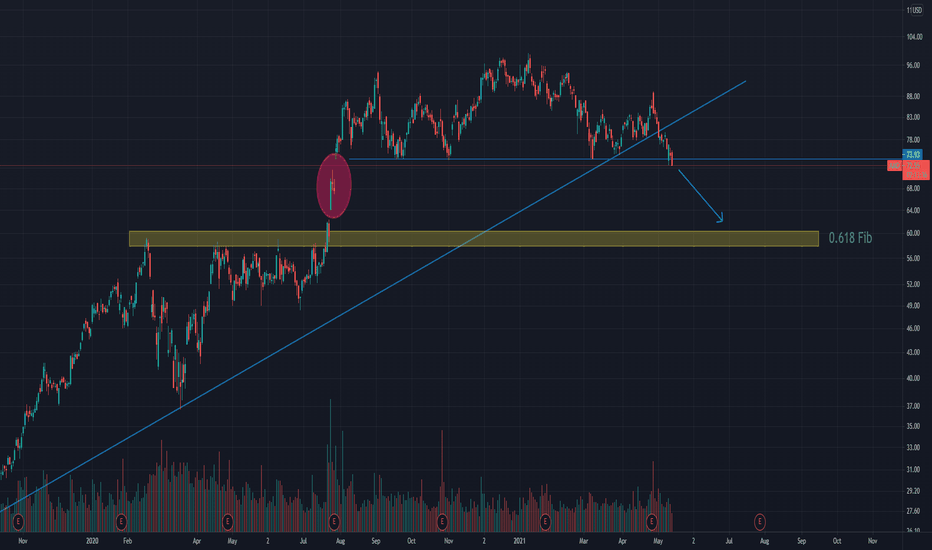This screenshot has width=932, height=550.
Task: Click the 29.20 price axis label
Action: (914, 491)
